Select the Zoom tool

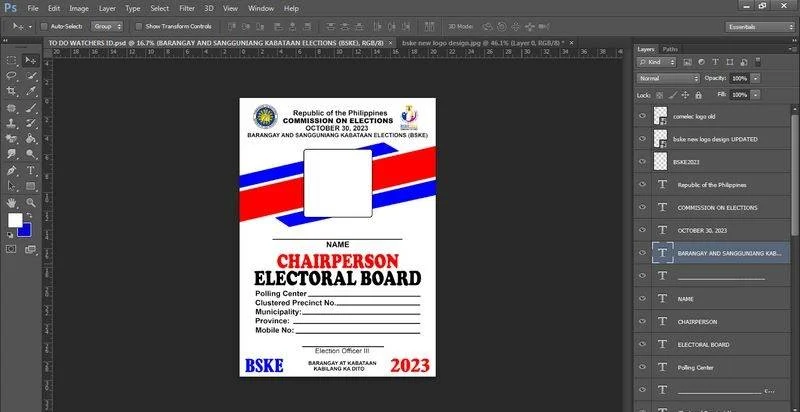click(x=31, y=202)
